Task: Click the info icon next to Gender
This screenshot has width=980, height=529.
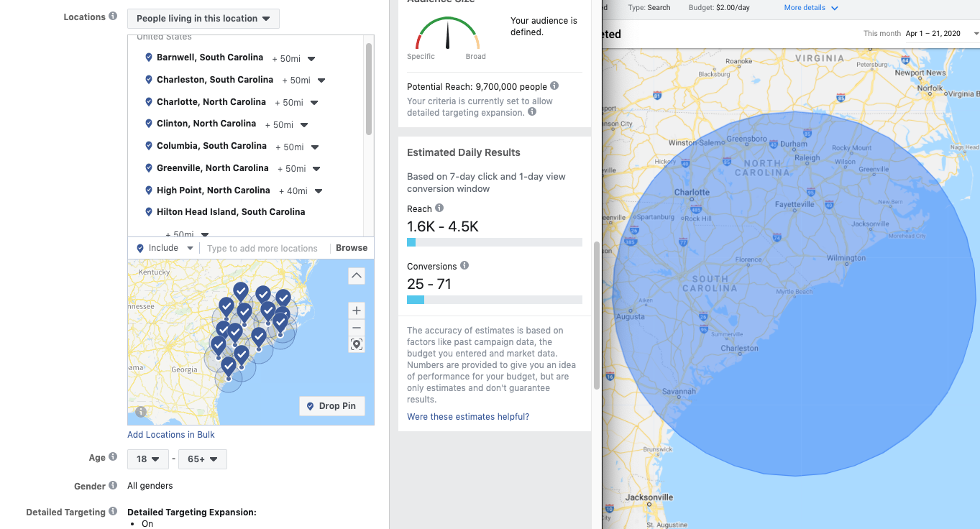Action: (113, 486)
